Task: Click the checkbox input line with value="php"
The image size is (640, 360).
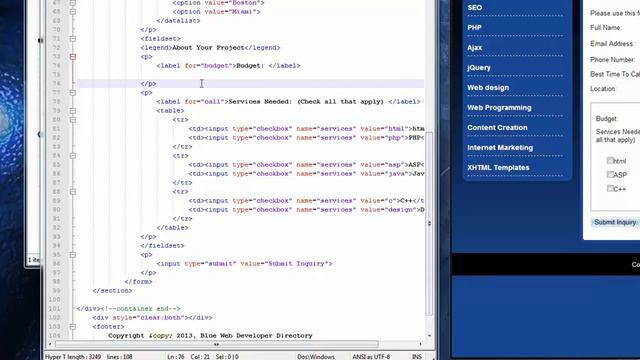Action: coord(306,138)
